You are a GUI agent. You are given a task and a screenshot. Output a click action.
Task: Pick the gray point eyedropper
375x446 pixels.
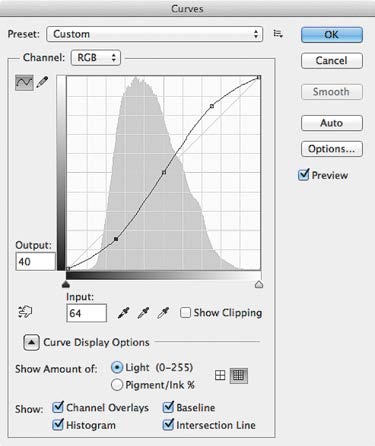coord(143,313)
